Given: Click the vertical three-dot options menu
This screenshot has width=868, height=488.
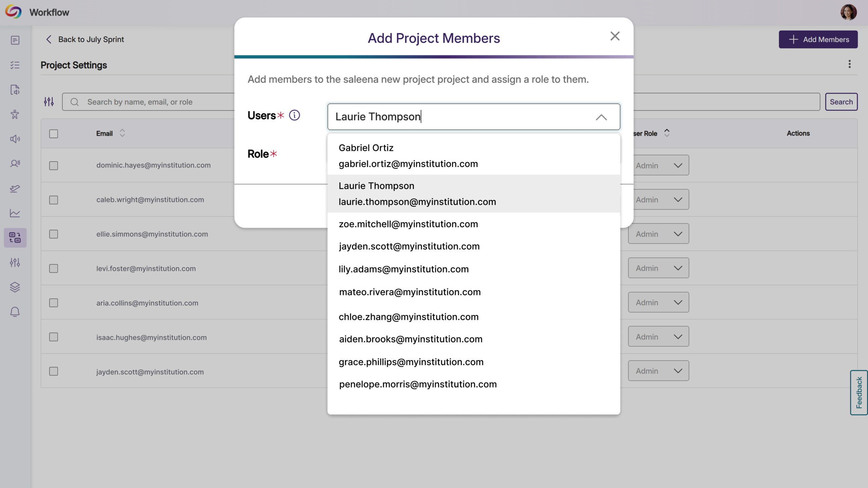Looking at the screenshot, I should tap(849, 64).
